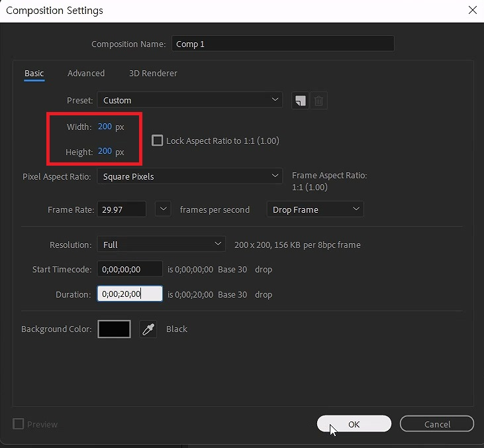This screenshot has height=448, width=484.
Task: Pick background color with the eyedropper
Action: pyautogui.click(x=148, y=329)
